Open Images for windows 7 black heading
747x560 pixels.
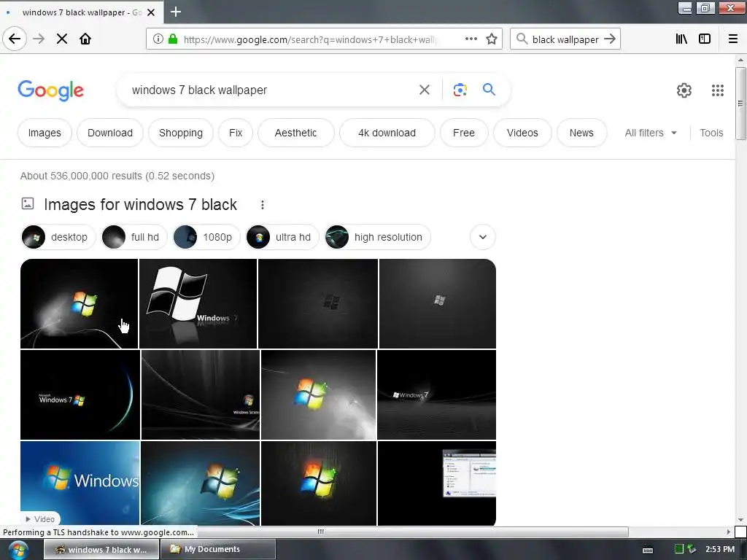click(x=140, y=204)
